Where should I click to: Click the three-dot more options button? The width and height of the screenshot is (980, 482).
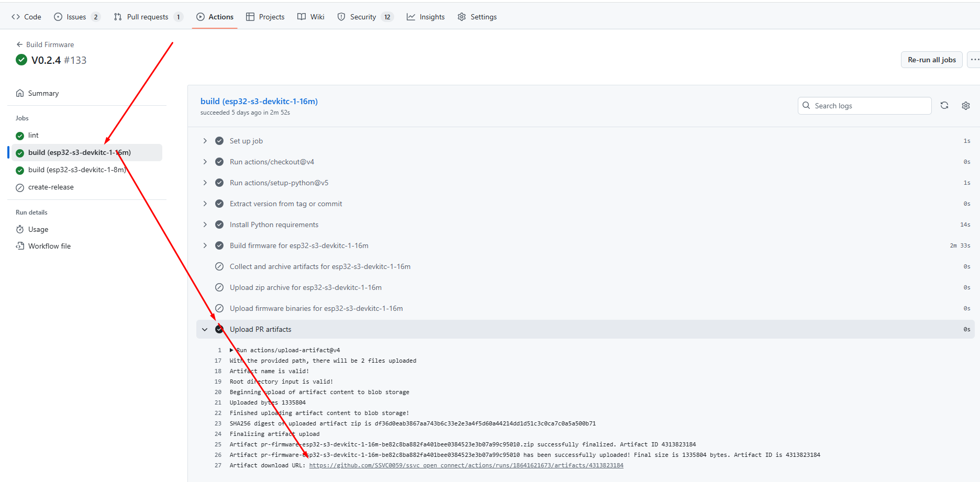pos(974,60)
